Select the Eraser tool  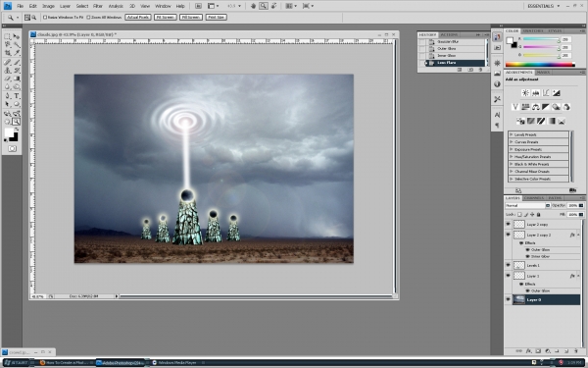tap(7, 79)
